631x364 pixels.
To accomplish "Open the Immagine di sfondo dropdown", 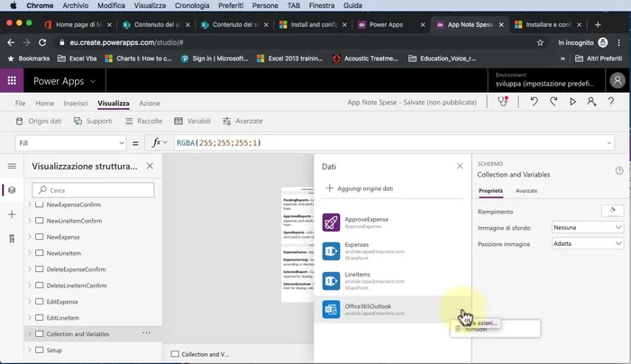I will 588,227.
